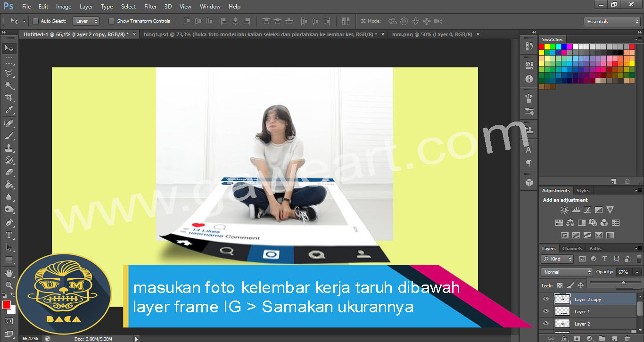This screenshot has height=342, width=644.
Task: Enable Show Transform Controls
Action: (112, 21)
